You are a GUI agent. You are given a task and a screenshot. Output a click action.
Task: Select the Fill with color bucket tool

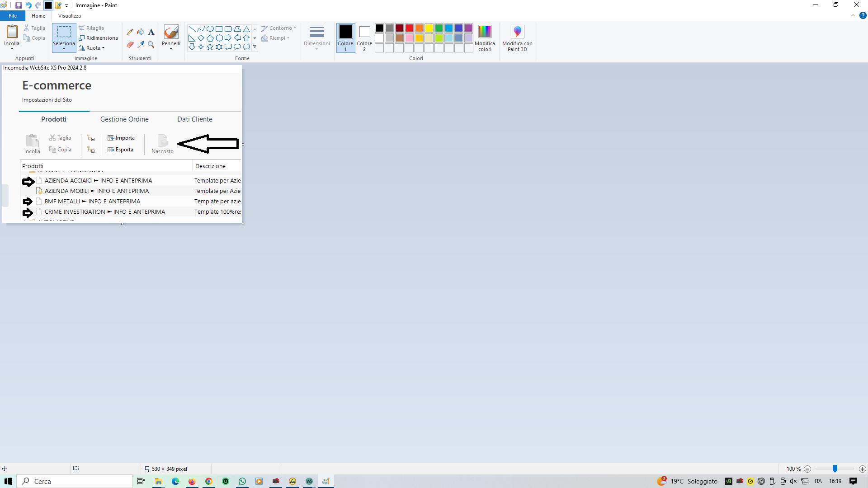141,32
